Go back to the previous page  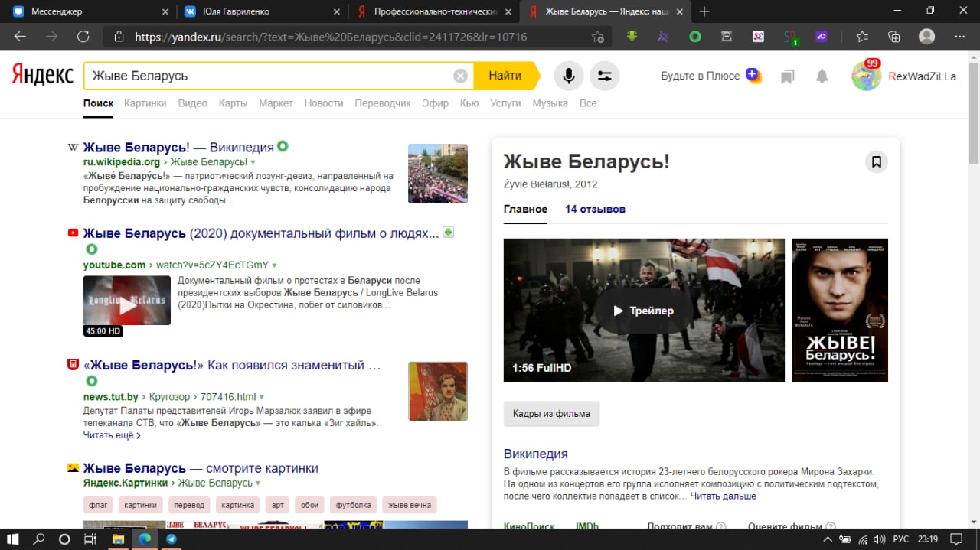tap(20, 36)
